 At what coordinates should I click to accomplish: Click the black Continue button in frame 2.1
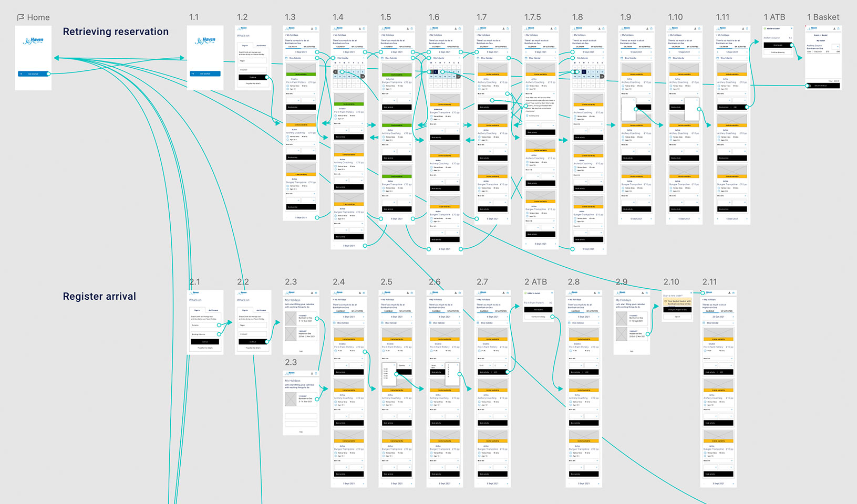(205, 342)
